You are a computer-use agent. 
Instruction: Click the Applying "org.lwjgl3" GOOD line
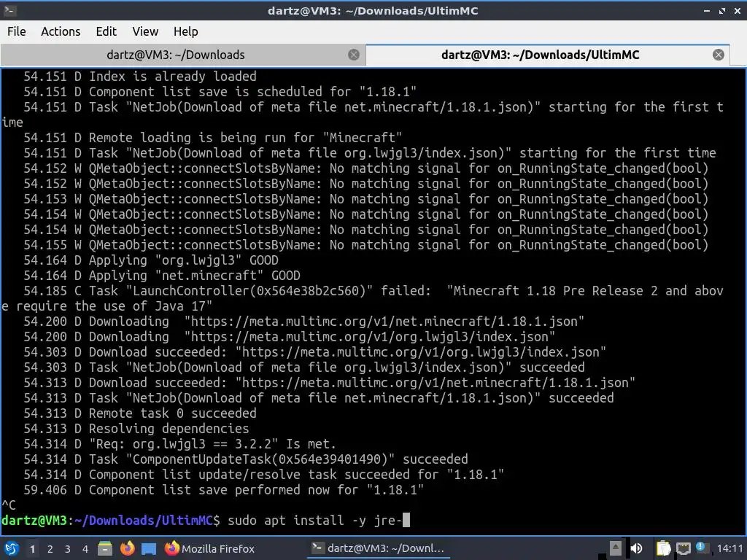point(151,260)
